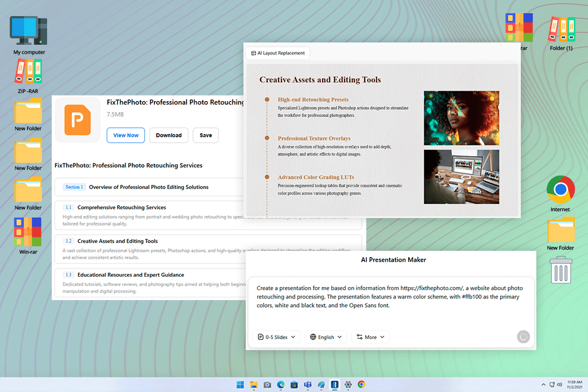Viewport: 588px width, 392px height.
Task: Click the orange PowerPoint file icon
Action: pos(78,120)
